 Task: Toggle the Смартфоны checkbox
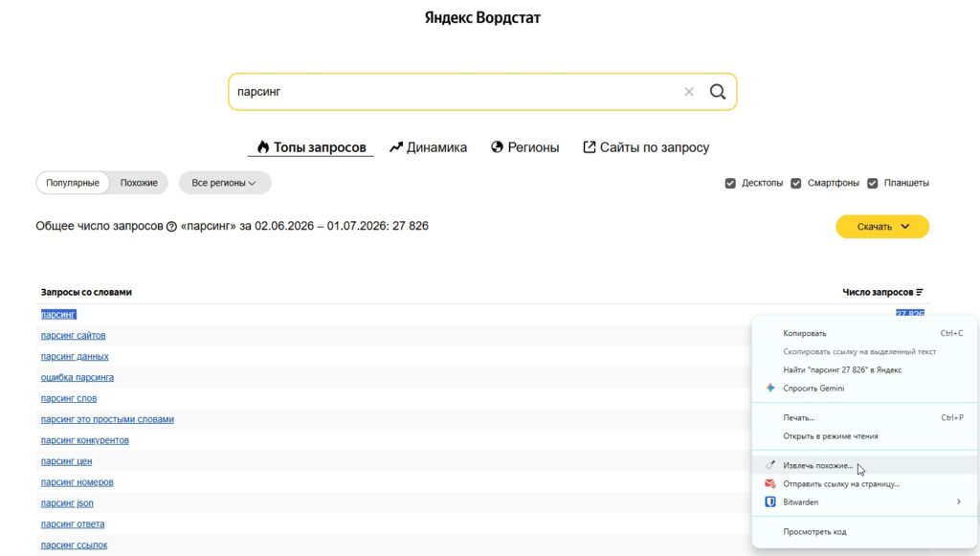[x=795, y=183]
